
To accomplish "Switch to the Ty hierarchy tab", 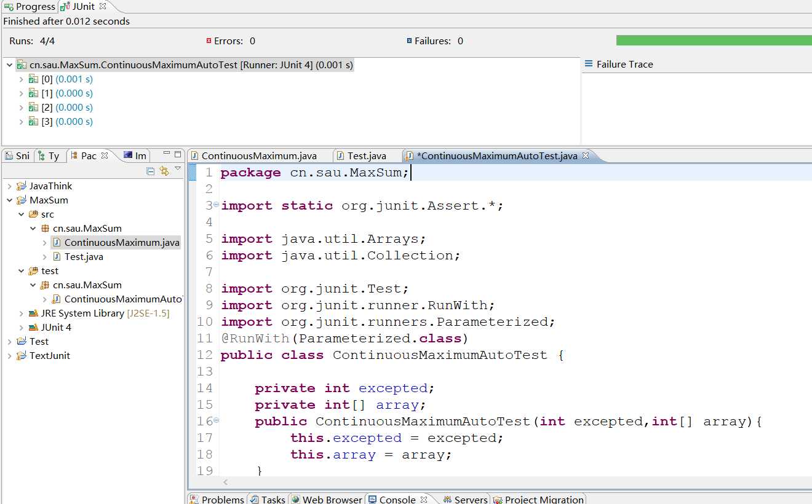I will point(49,156).
